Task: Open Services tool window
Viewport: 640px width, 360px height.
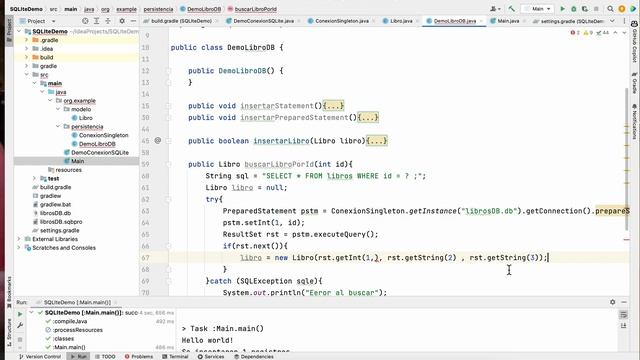Action: [211, 356]
